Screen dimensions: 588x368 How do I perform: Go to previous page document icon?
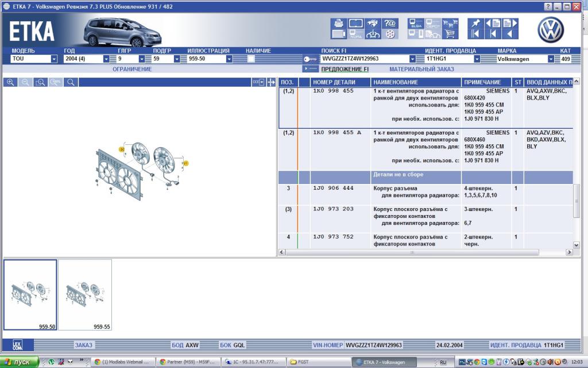pyautogui.click(x=493, y=23)
